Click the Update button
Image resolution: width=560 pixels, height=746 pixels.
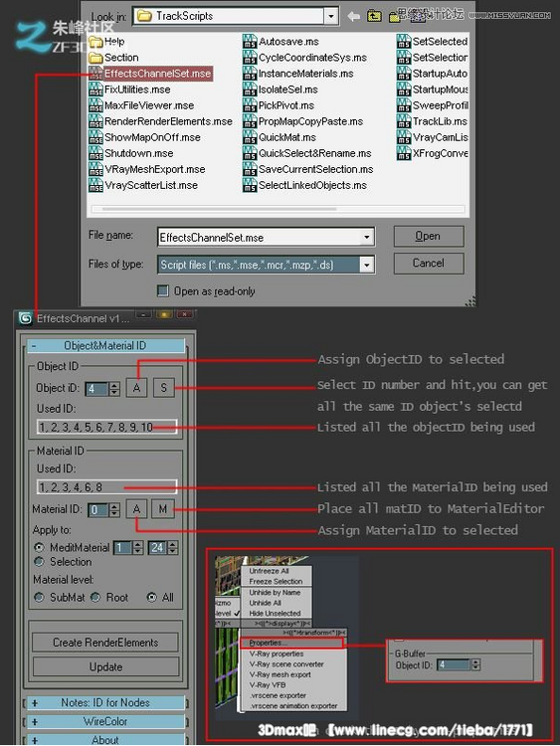[x=105, y=667]
